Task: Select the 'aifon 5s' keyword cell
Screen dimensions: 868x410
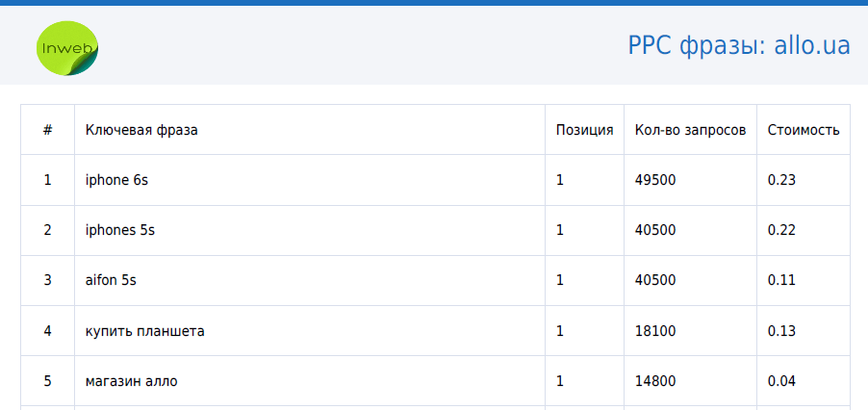Action: pos(310,280)
